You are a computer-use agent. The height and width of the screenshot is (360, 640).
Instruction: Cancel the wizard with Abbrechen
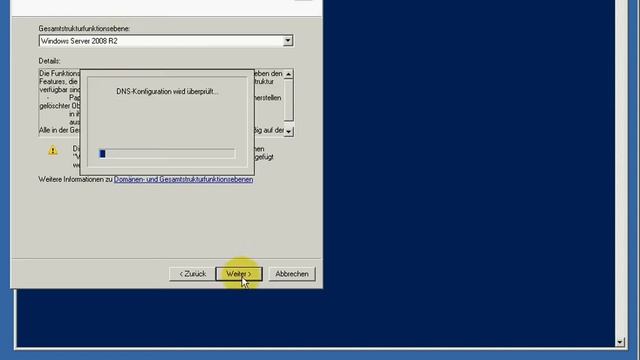(292, 274)
